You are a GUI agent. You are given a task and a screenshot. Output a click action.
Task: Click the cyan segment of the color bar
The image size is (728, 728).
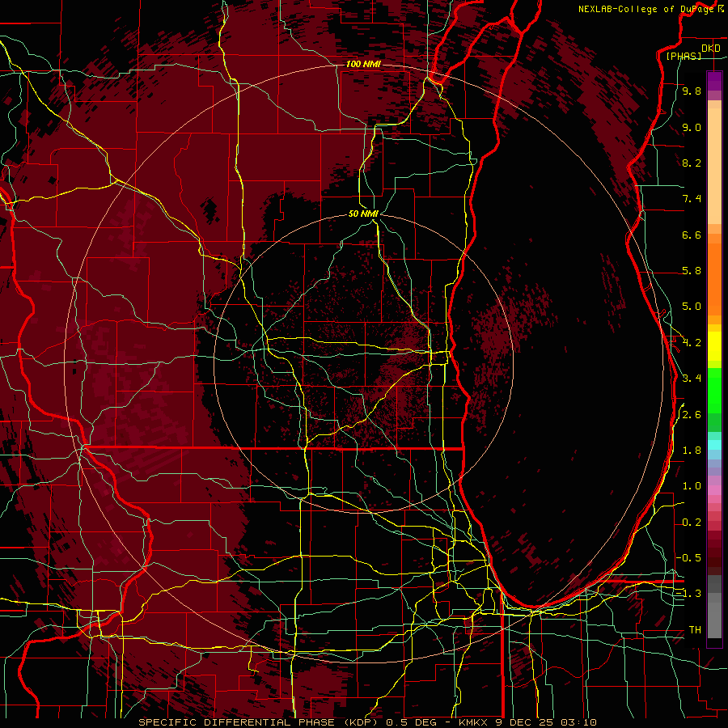click(x=714, y=445)
